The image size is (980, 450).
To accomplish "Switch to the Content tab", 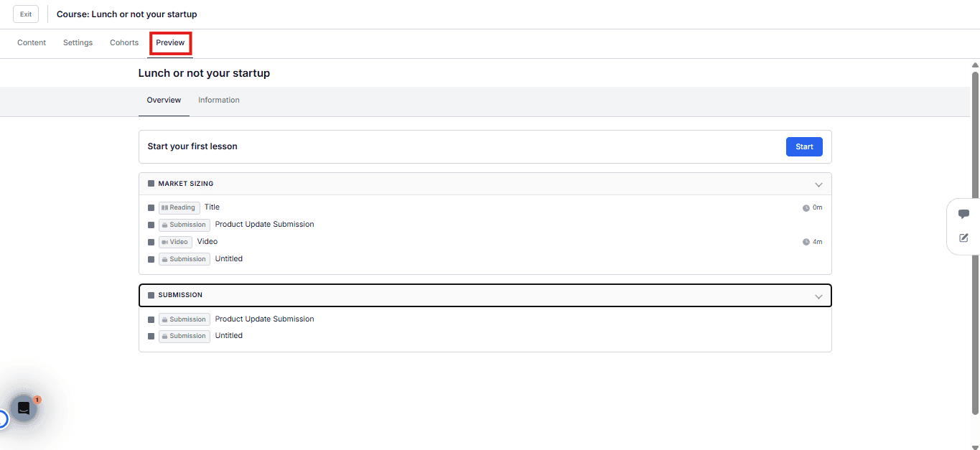I will point(32,42).
